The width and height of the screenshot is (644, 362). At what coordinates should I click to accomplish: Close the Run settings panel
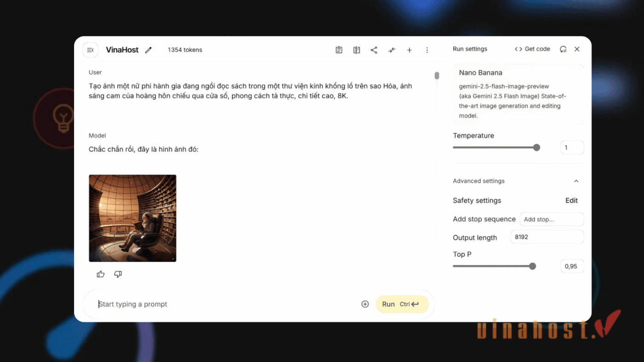tap(577, 49)
